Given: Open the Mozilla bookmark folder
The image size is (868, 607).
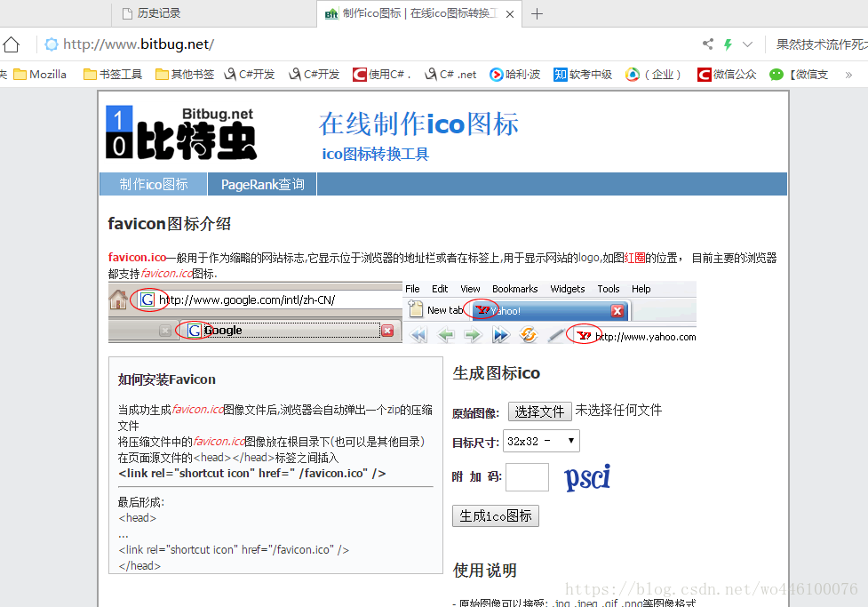Looking at the screenshot, I should click(x=40, y=75).
